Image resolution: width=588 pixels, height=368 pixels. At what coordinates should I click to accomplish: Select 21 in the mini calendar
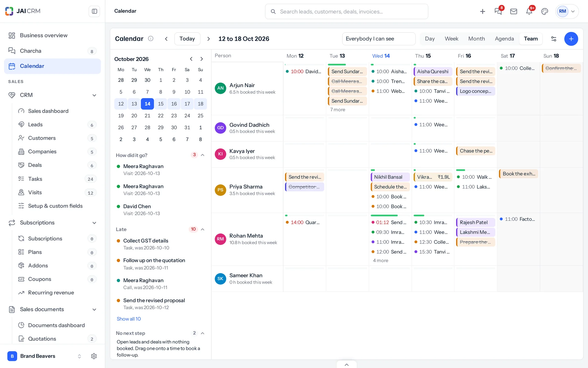click(147, 116)
